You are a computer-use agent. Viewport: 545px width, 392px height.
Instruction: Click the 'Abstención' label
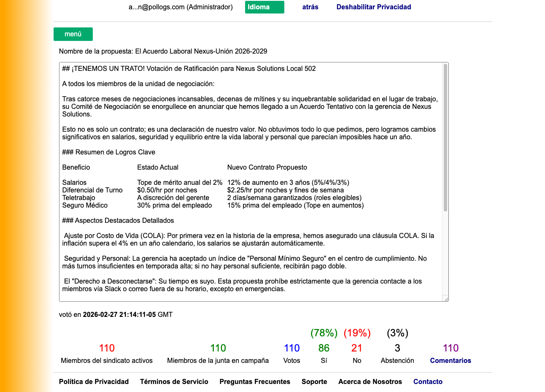click(397, 361)
